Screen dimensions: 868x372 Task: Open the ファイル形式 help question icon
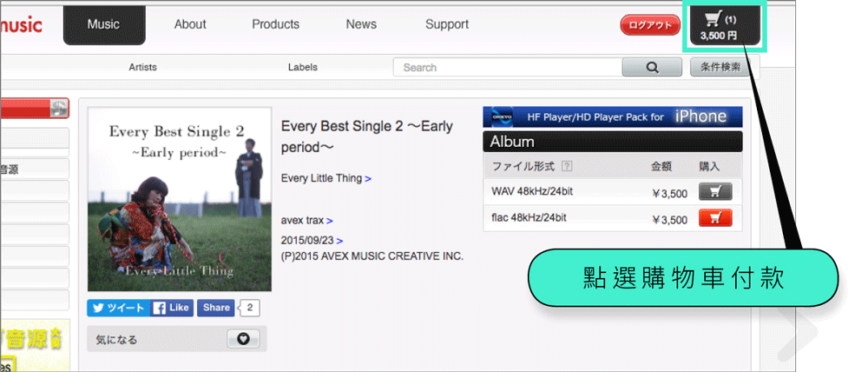point(566,166)
